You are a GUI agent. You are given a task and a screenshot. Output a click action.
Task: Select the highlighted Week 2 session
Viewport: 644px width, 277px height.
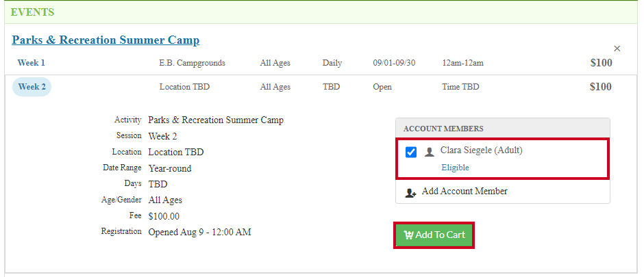pos(32,87)
